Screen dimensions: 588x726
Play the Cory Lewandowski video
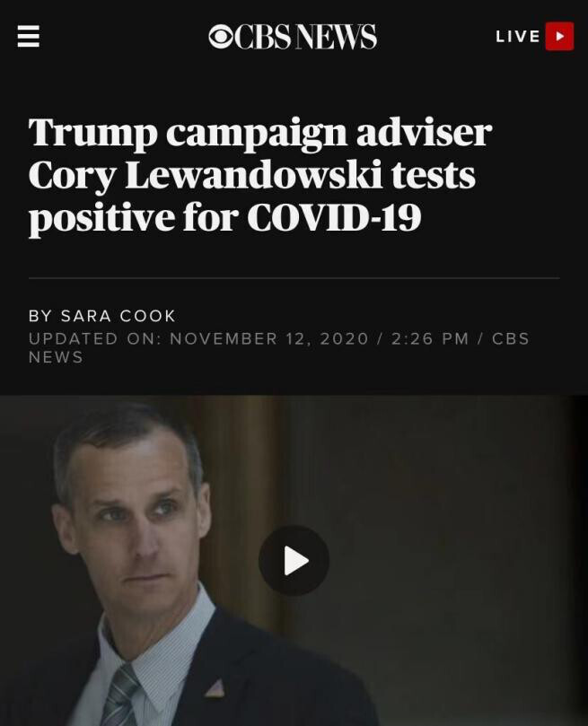(x=294, y=561)
